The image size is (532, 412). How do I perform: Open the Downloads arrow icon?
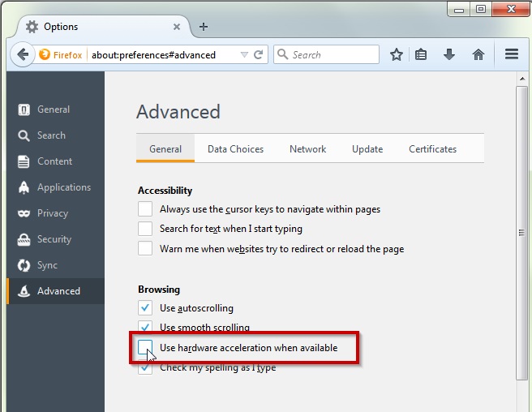click(x=448, y=54)
